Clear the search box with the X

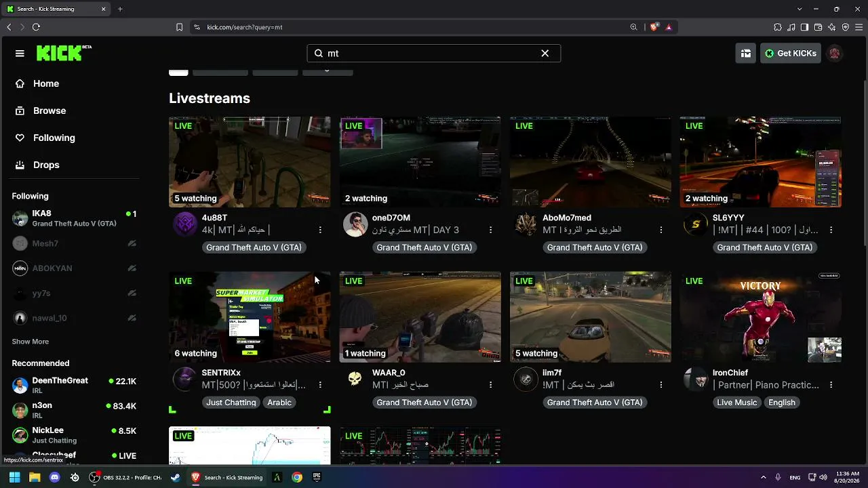point(545,54)
